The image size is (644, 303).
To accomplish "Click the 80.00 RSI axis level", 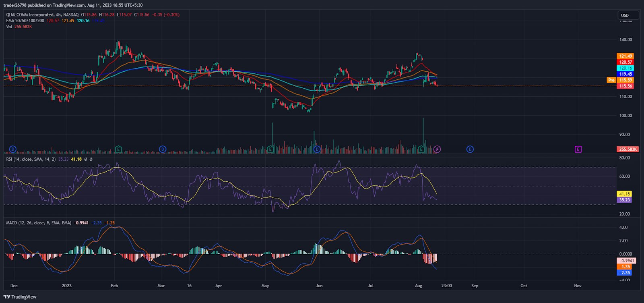I will pyautogui.click(x=624, y=158).
